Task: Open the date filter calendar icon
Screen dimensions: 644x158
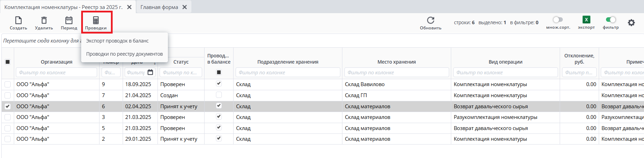Action: click(x=150, y=72)
